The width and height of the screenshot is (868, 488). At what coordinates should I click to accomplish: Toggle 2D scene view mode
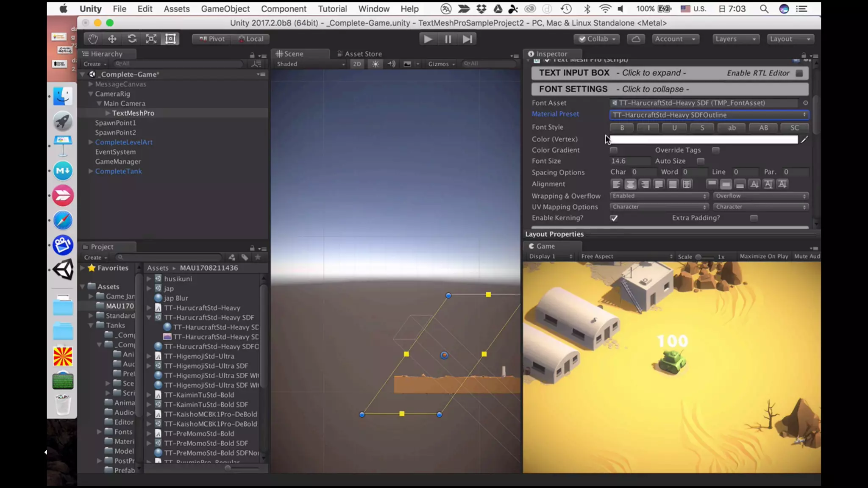pyautogui.click(x=357, y=64)
